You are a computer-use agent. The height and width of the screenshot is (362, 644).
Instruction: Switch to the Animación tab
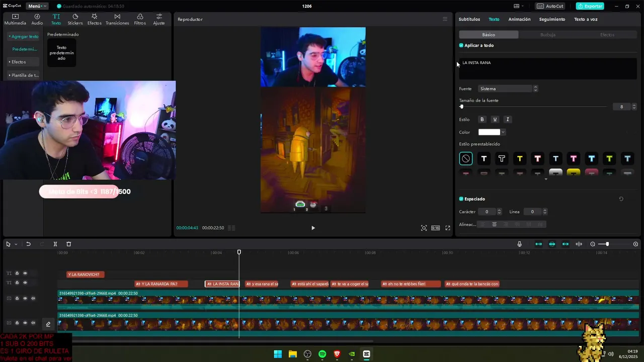pyautogui.click(x=519, y=19)
